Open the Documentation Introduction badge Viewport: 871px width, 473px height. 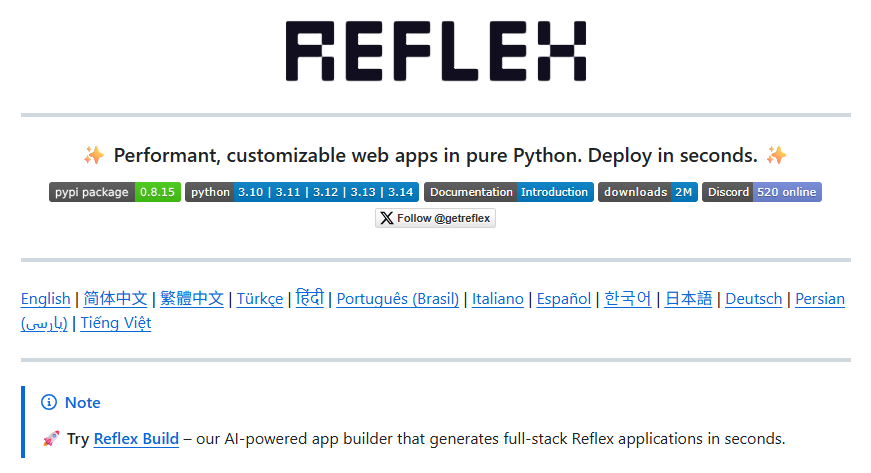point(509,192)
